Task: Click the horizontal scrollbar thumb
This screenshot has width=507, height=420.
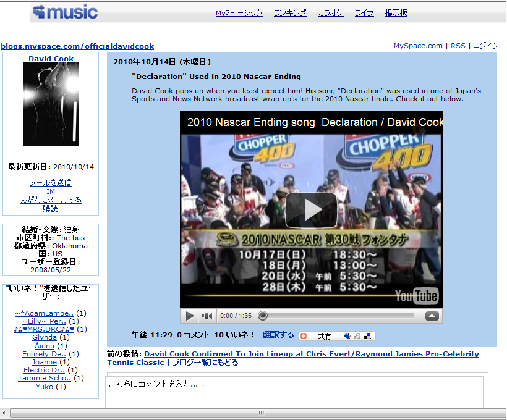Action: 258,413
